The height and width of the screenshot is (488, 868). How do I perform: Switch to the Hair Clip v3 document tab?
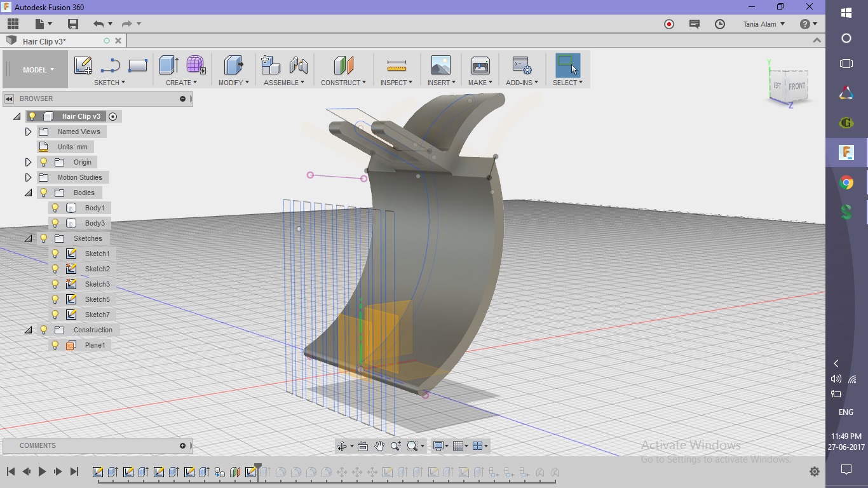click(62, 41)
